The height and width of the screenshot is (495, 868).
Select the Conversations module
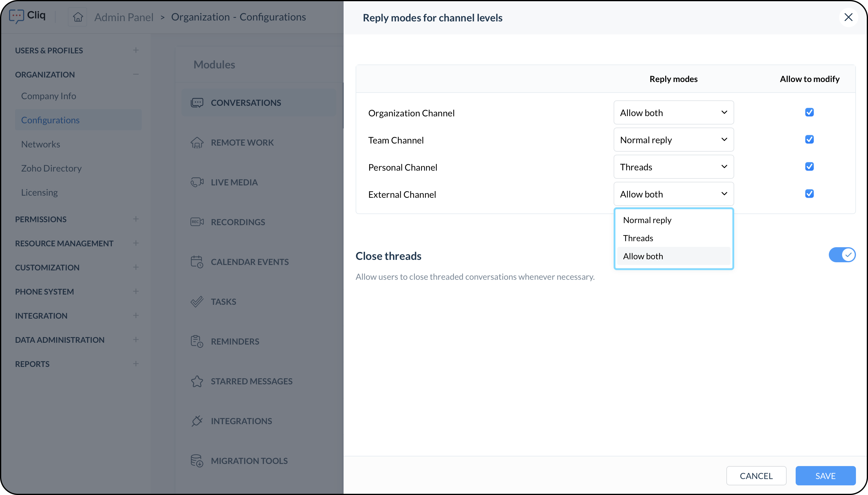coord(259,103)
